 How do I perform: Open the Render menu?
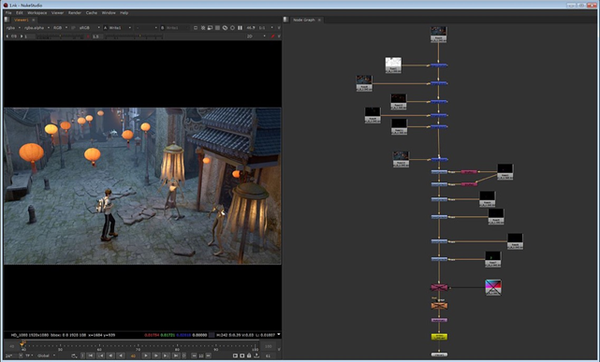(x=75, y=13)
